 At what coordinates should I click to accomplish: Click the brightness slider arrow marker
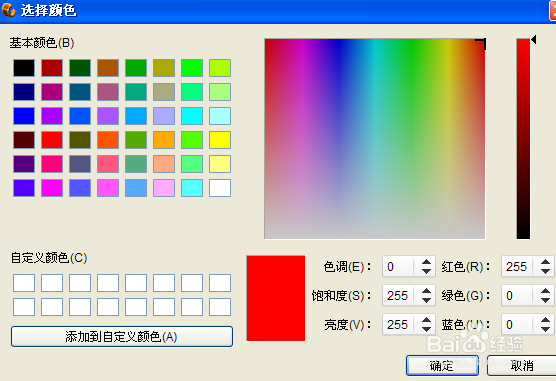(533, 40)
